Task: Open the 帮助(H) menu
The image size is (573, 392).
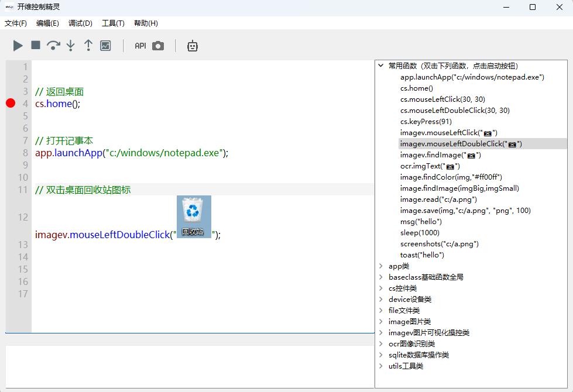Action: (x=146, y=23)
